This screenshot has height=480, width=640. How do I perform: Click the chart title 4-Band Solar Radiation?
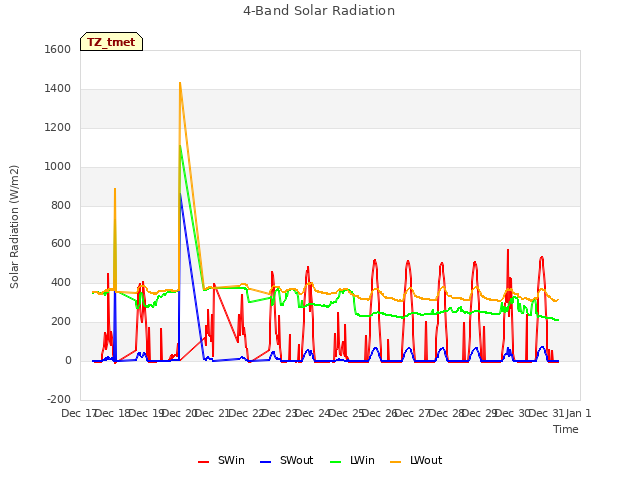tap(319, 11)
